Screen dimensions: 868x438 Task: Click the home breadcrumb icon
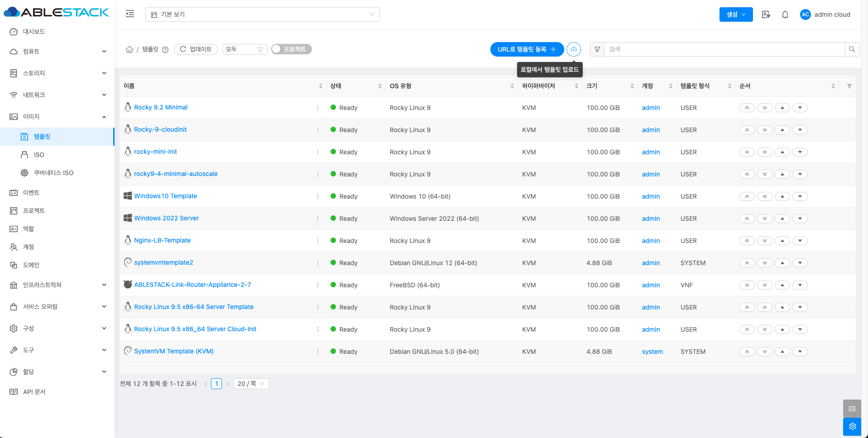129,49
